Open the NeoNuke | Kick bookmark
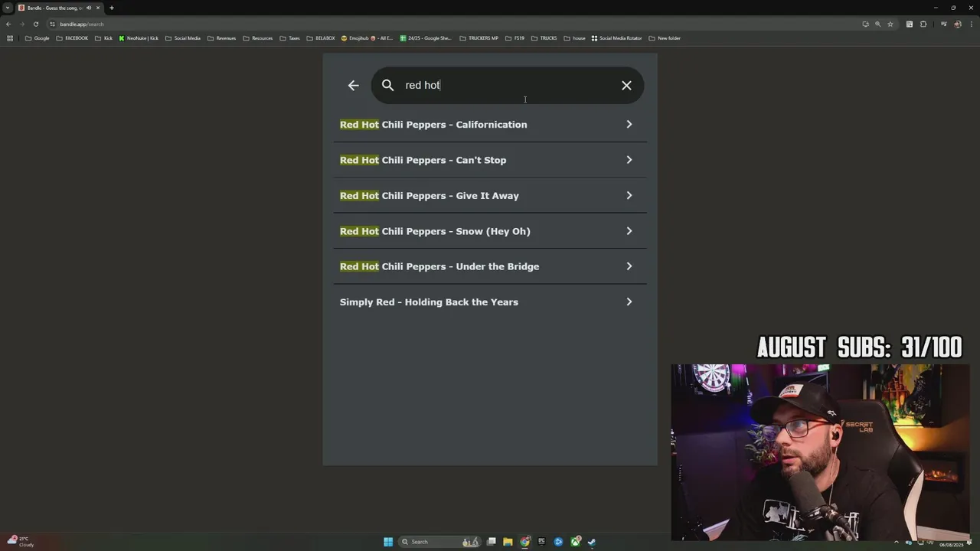 coord(139,38)
